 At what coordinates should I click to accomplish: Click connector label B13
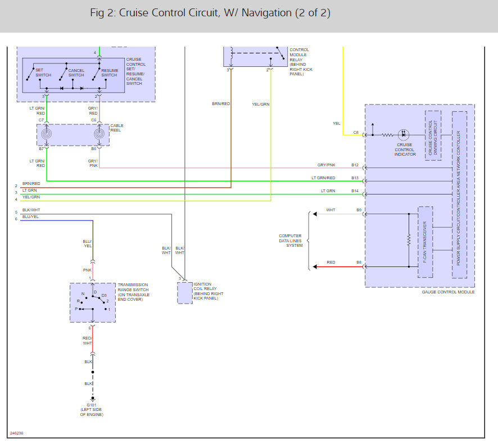[x=355, y=178]
